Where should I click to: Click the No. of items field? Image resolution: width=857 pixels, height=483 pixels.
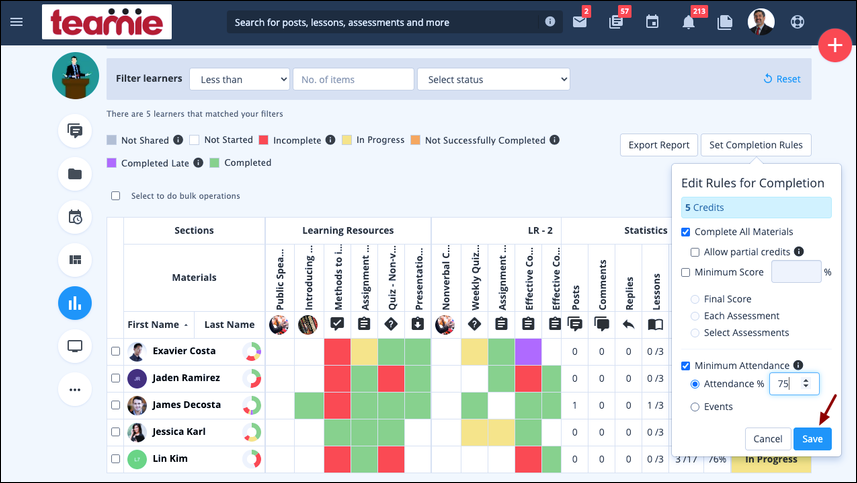click(354, 79)
